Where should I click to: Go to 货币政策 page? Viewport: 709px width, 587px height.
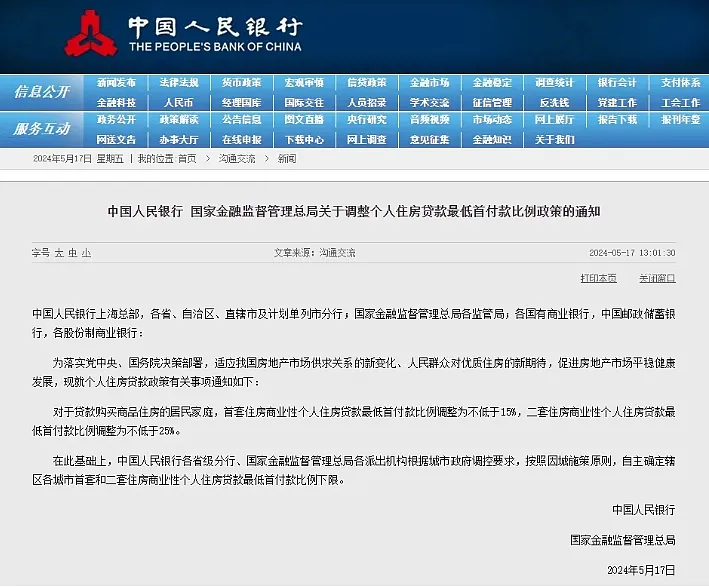pos(241,83)
